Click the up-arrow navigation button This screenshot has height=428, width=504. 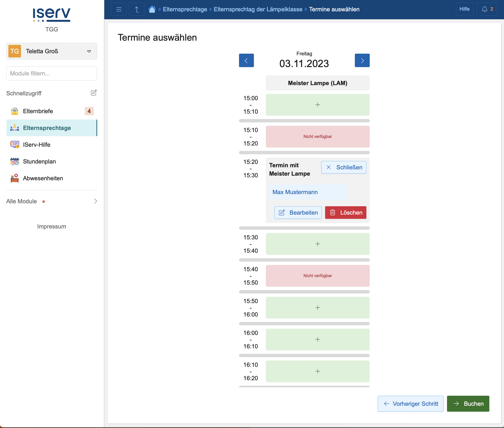(x=137, y=9)
